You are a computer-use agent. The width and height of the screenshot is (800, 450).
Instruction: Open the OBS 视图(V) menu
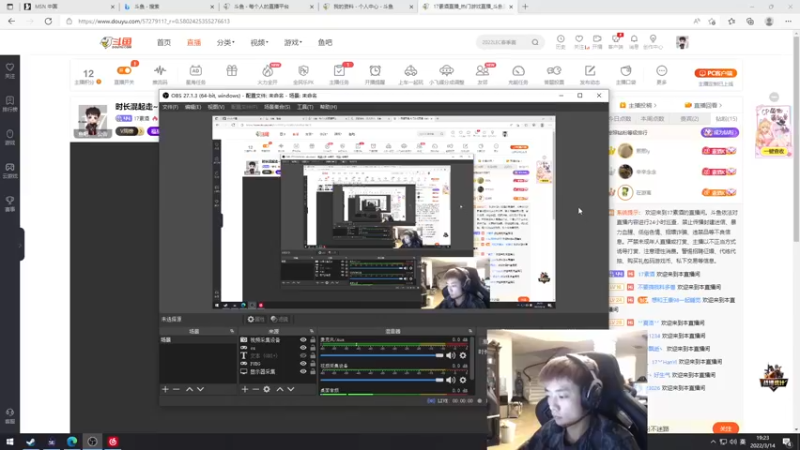(216, 107)
